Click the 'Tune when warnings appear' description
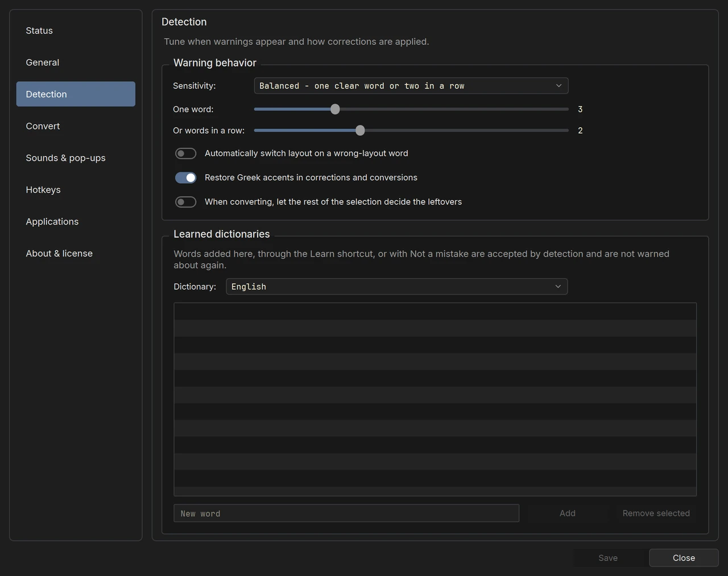The height and width of the screenshot is (576, 728). coord(296,42)
